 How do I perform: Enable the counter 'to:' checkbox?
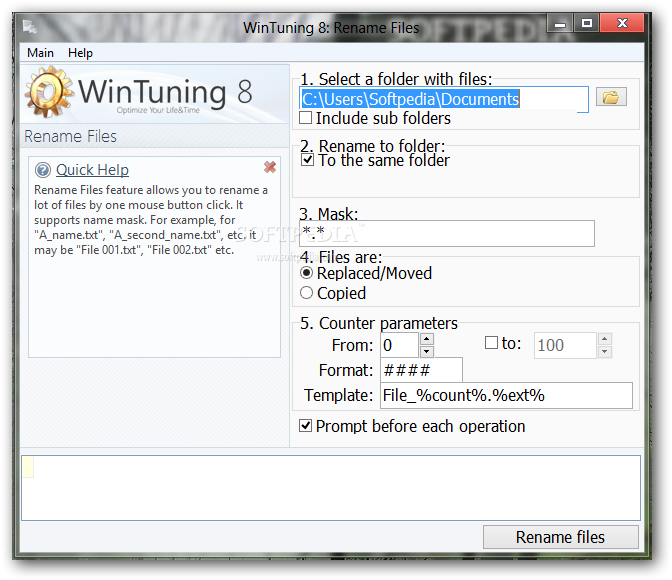tap(491, 343)
